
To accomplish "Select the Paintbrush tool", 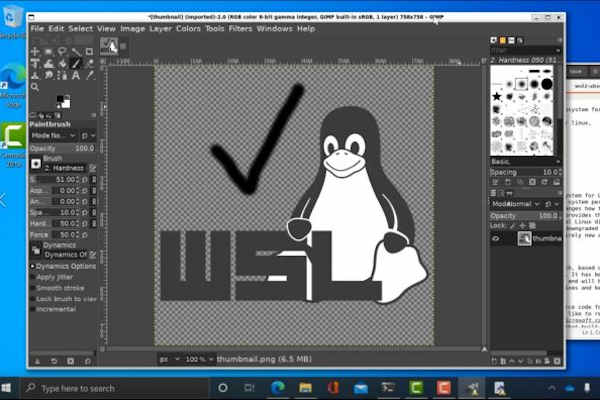I will pyautogui.click(x=76, y=64).
